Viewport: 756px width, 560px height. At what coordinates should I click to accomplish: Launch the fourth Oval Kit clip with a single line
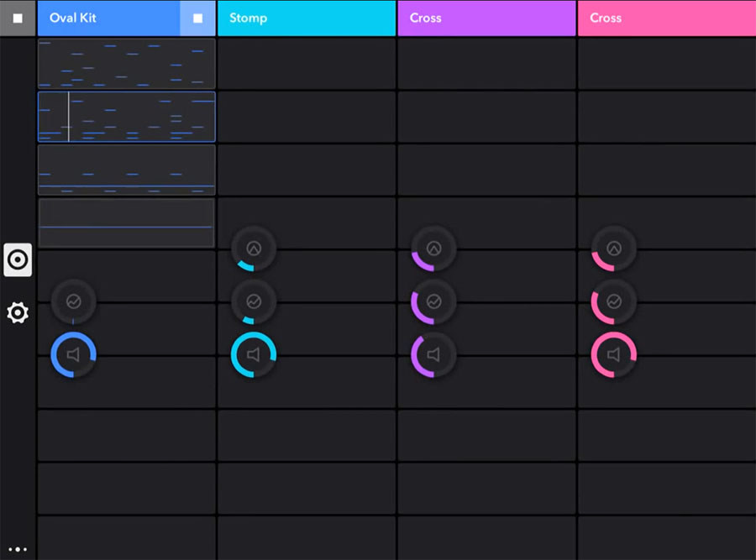coord(126,222)
